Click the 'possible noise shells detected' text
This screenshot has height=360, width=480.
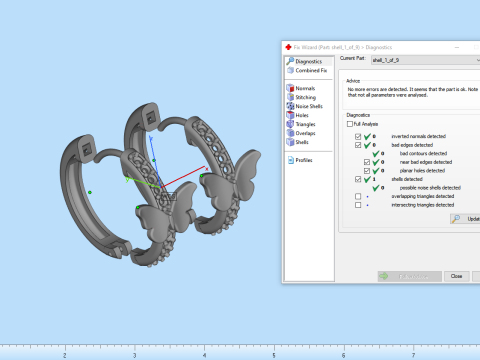coord(430,188)
